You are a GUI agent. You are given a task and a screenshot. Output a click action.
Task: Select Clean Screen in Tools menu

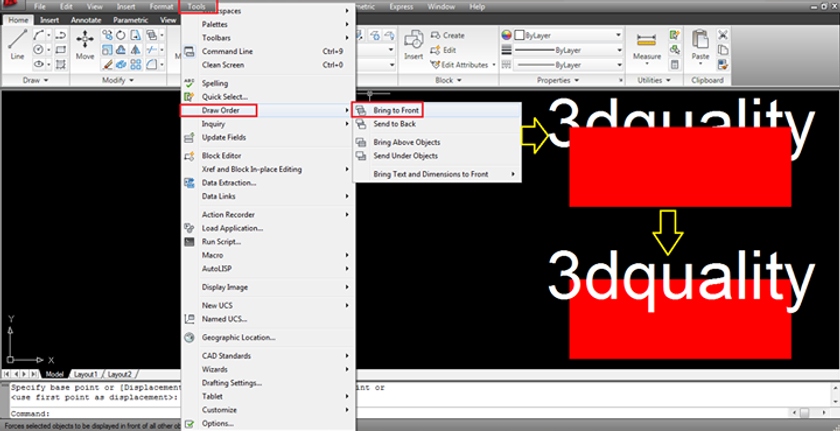click(x=268, y=65)
